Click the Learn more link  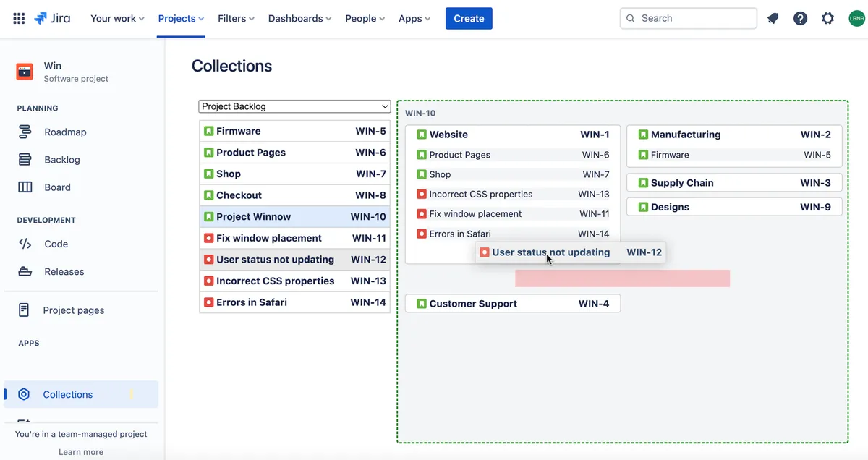[x=81, y=451]
